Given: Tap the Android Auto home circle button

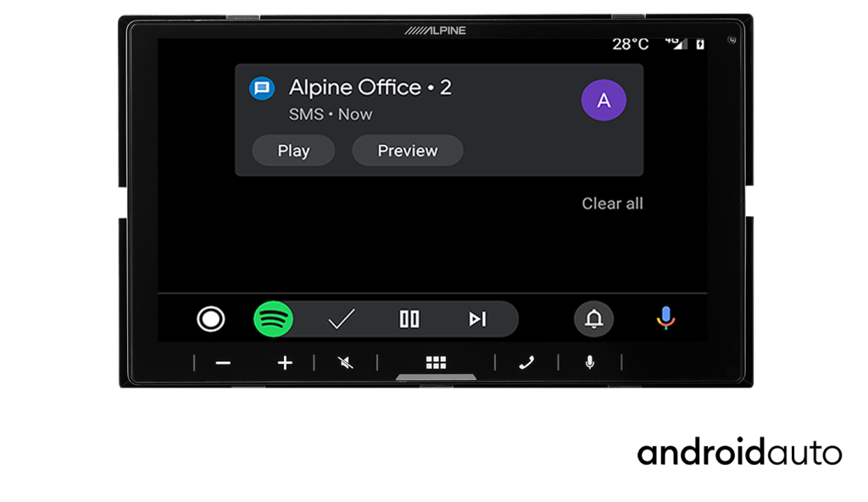Looking at the screenshot, I should [x=210, y=319].
